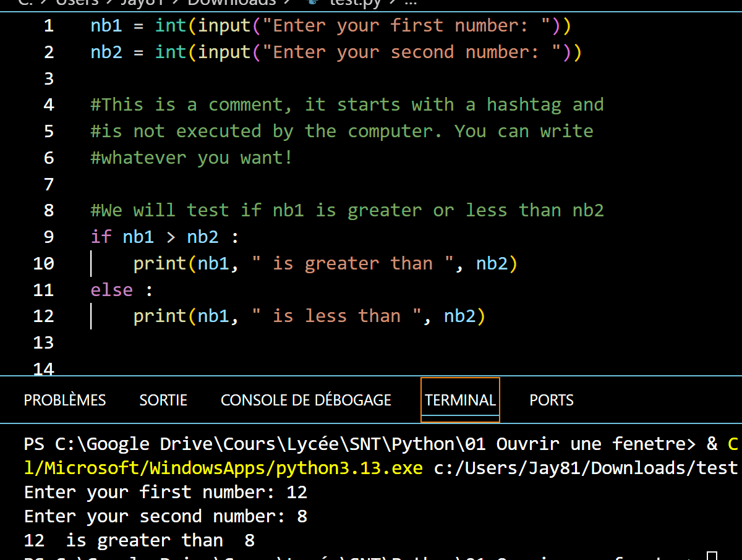This screenshot has height=560, width=742.
Task: Click line number 9 in the gutter
Action: point(48,237)
